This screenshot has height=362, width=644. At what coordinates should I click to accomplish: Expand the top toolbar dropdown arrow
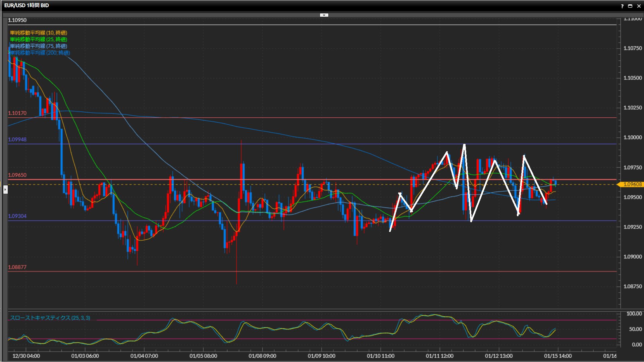[324, 15]
